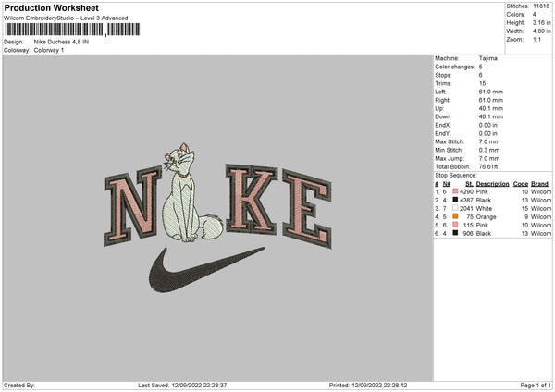Click the Height value '3.16 in'

click(x=541, y=22)
